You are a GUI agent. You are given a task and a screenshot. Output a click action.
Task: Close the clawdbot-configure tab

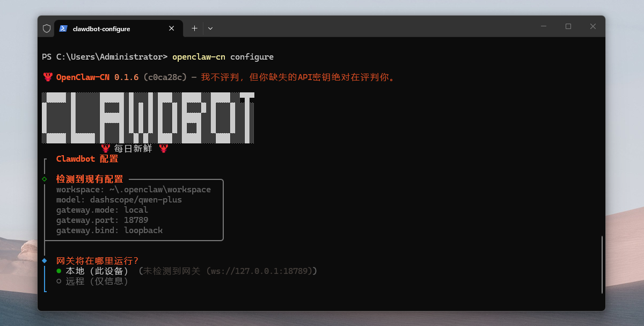172,28
